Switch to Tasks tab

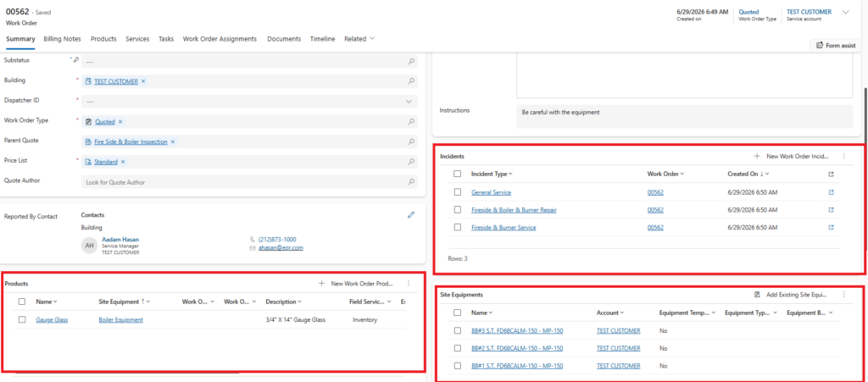[x=166, y=39]
